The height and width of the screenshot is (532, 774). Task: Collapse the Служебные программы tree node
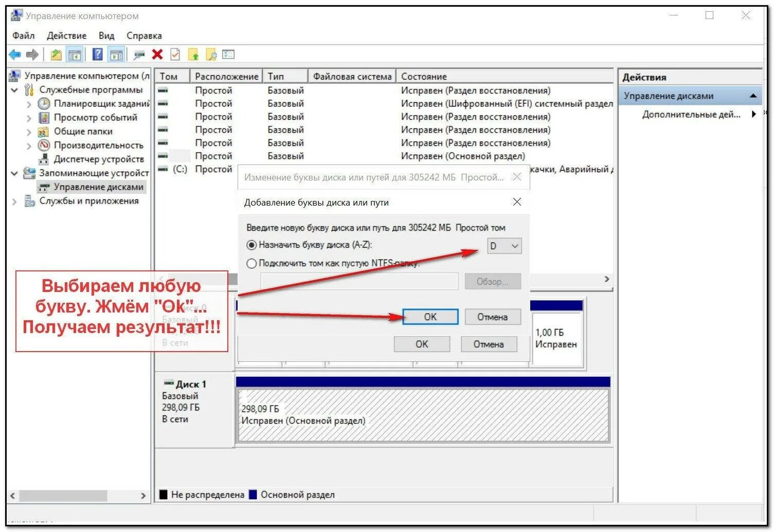point(14,90)
